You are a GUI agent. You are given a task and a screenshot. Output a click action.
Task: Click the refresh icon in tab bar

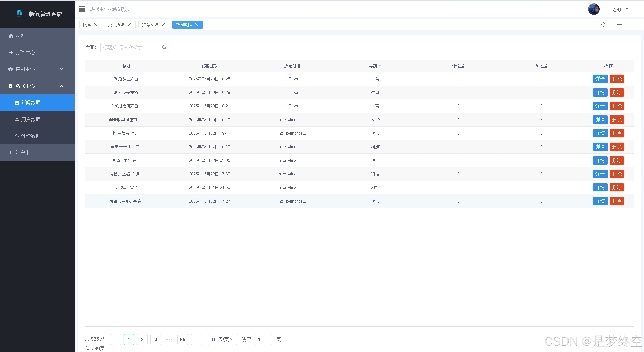603,25
